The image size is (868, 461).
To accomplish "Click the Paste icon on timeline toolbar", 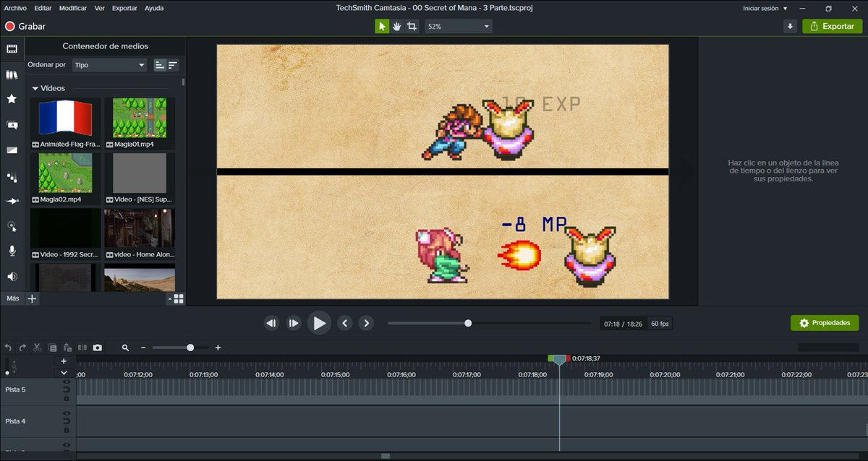I will pyautogui.click(x=67, y=348).
